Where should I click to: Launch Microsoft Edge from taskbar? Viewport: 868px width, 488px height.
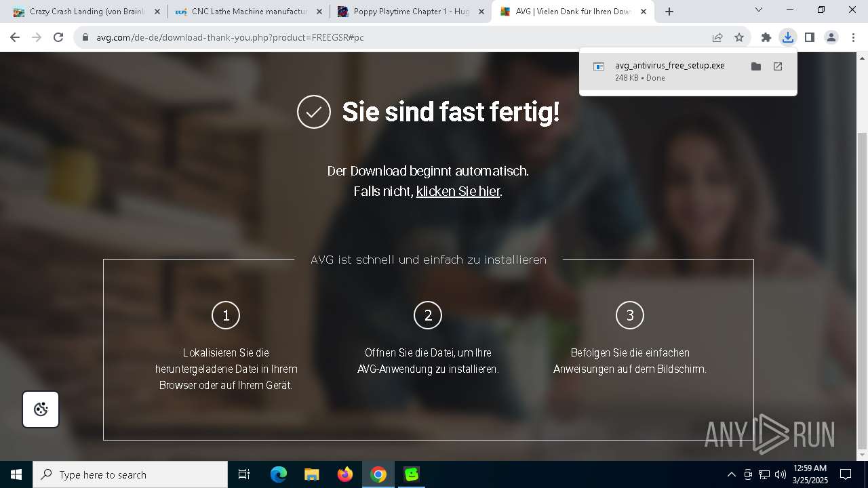[279, 474]
